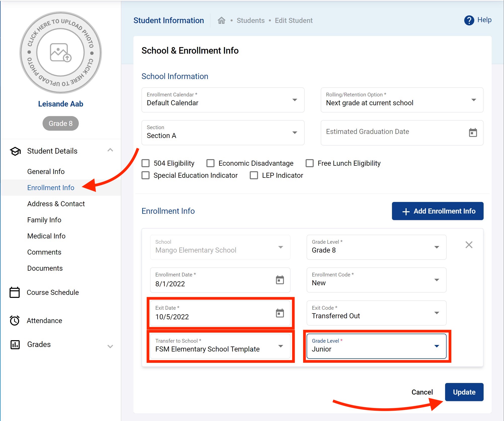Remove enrollment record with X icon

point(469,245)
